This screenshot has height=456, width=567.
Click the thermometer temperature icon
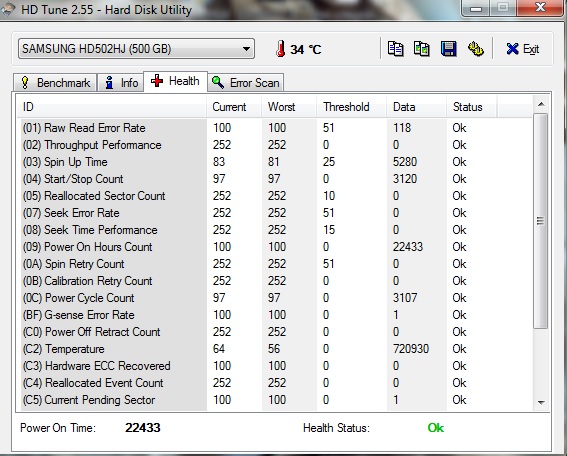pyautogui.click(x=280, y=49)
